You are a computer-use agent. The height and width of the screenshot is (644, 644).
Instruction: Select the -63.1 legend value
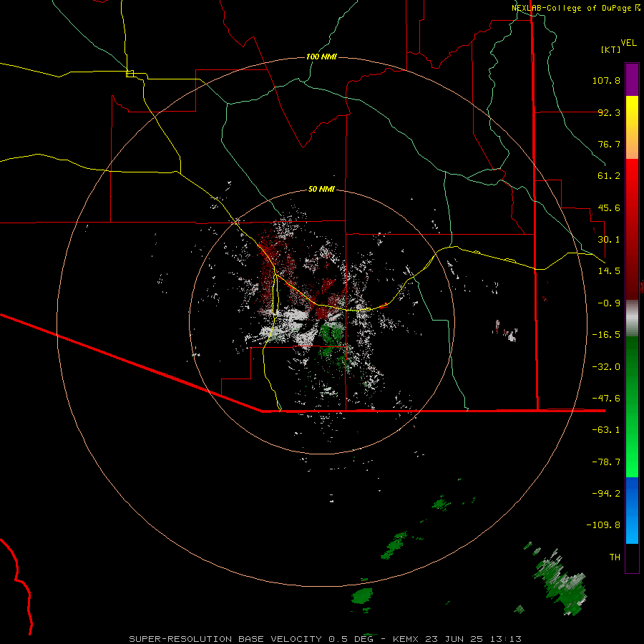click(x=606, y=430)
